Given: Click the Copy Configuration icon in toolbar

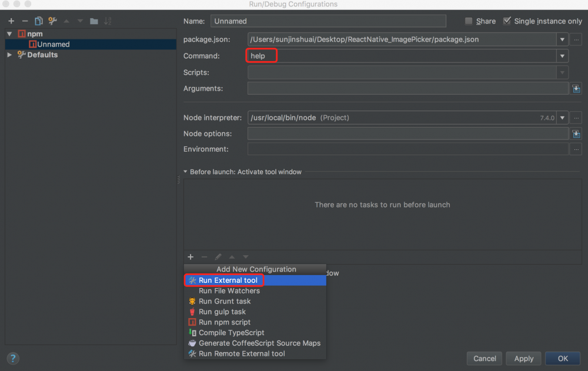Looking at the screenshot, I should (39, 21).
